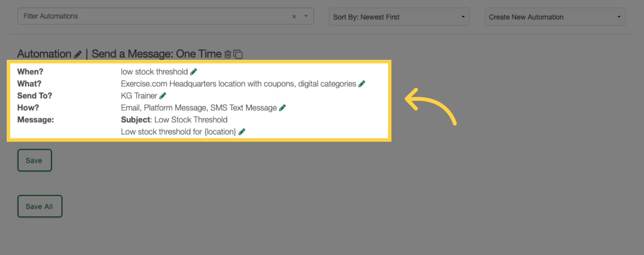Delete automation with trash icon
The image size is (644, 255).
(x=228, y=54)
